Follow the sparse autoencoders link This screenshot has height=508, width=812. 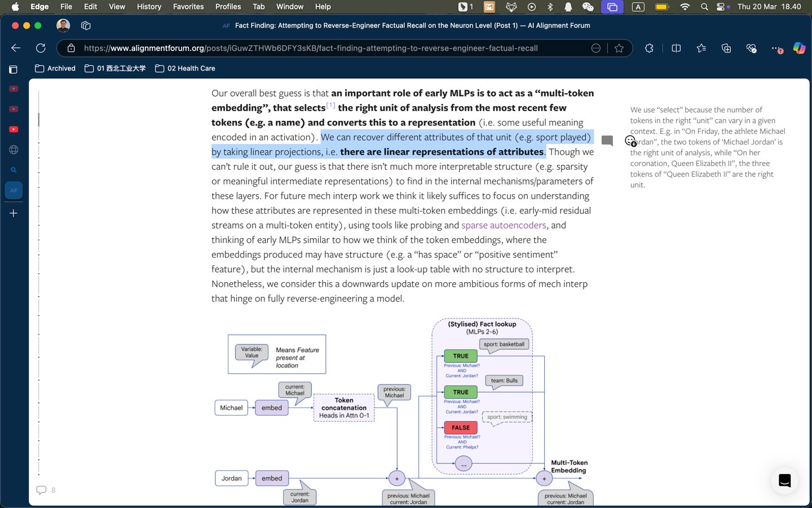click(504, 225)
